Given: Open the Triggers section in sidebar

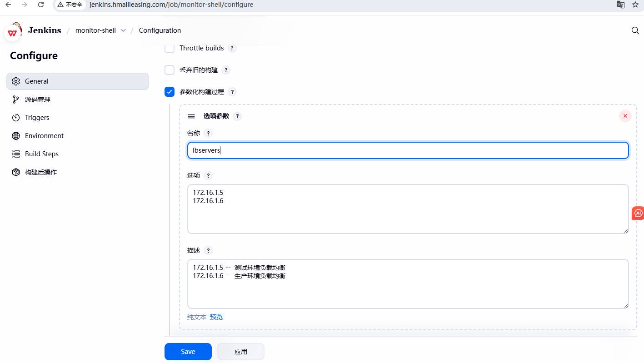Looking at the screenshot, I should pos(37,118).
